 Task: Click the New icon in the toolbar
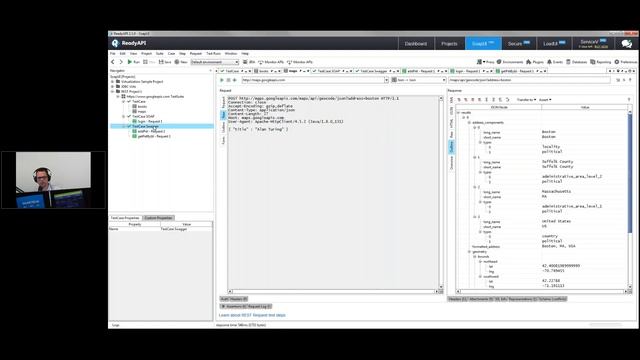click(x=181, y=62)
